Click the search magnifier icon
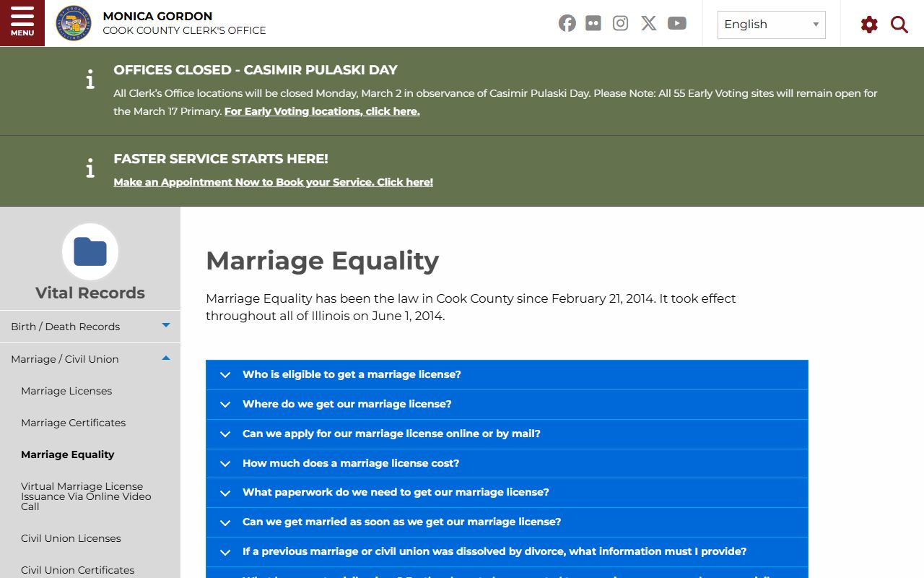This screenshot has height=578, width=924. pos(899,25)
